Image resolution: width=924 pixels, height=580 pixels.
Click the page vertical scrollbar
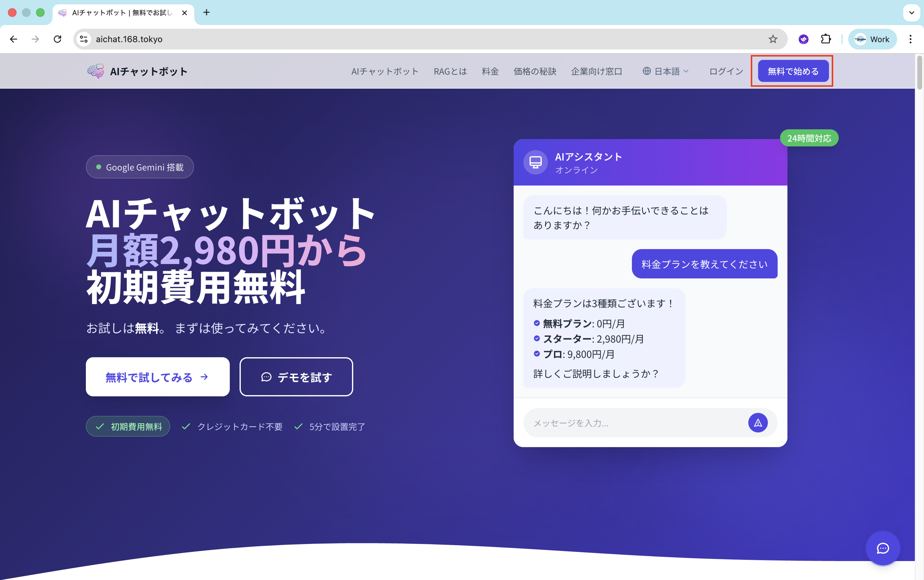pos(919,72)
